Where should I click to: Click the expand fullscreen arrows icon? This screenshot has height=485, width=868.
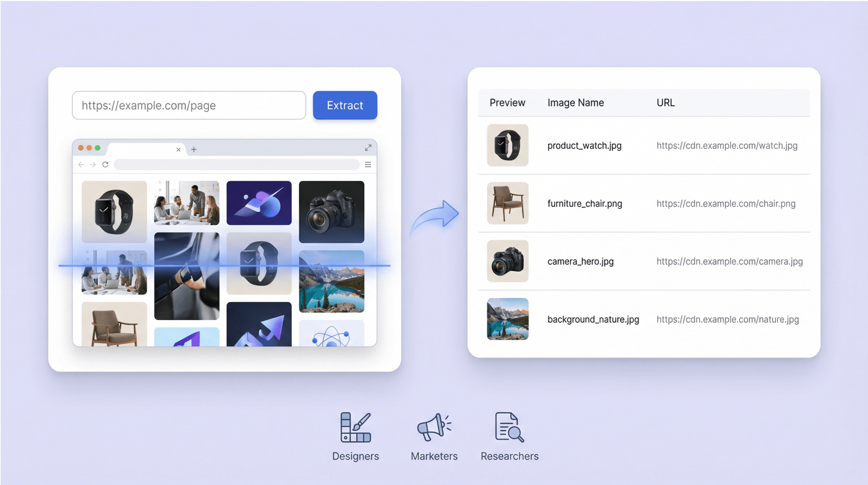click(x=368, y=148)
